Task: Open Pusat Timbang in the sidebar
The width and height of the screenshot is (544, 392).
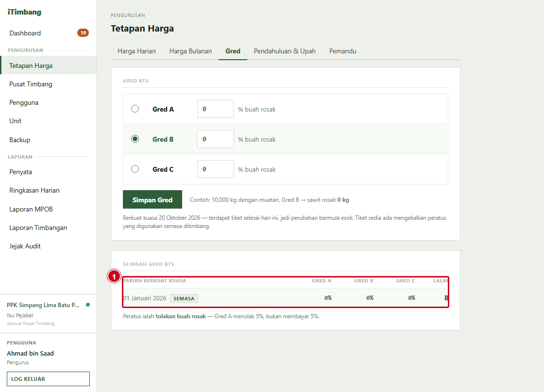Action: (48, 84)
